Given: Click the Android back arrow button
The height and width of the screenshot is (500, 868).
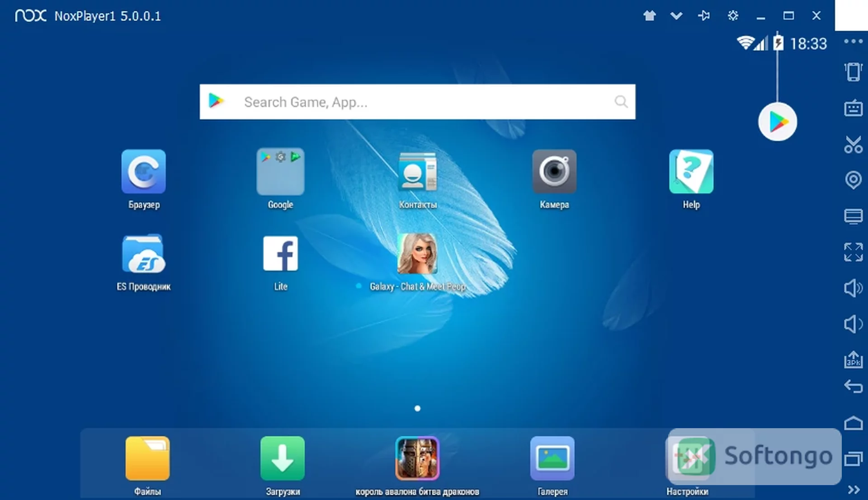Looking at the screenshot, I should (853, 387).
